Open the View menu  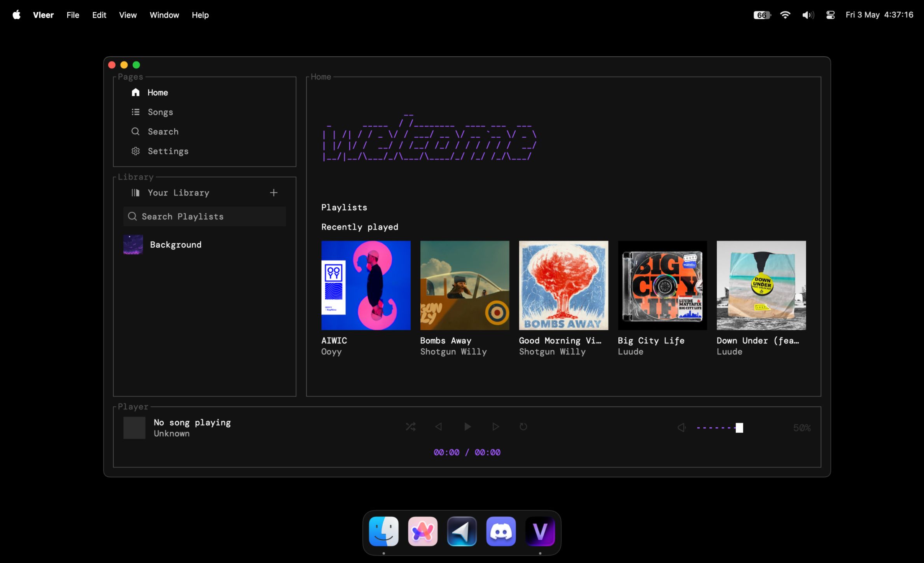click(x=128, y=15)
